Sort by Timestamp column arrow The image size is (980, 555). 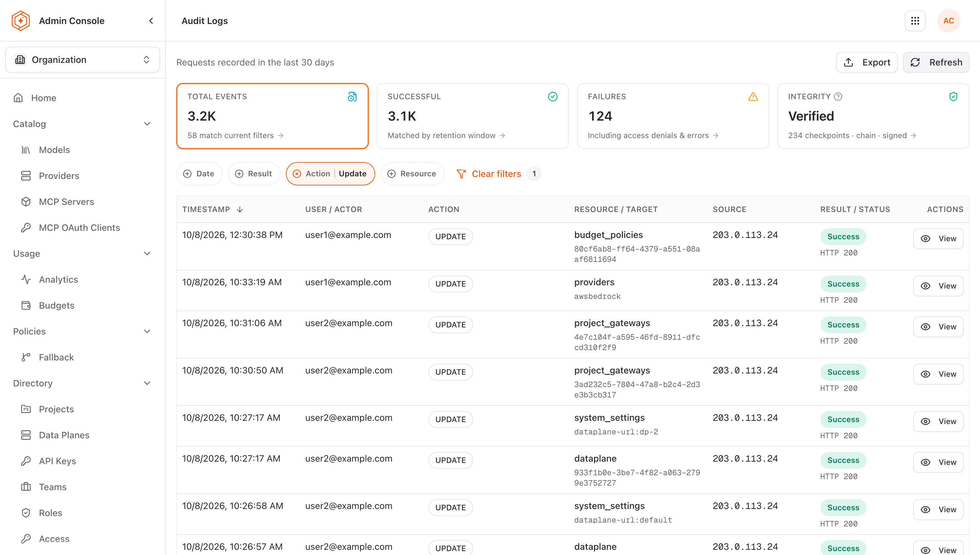[240, 209]
